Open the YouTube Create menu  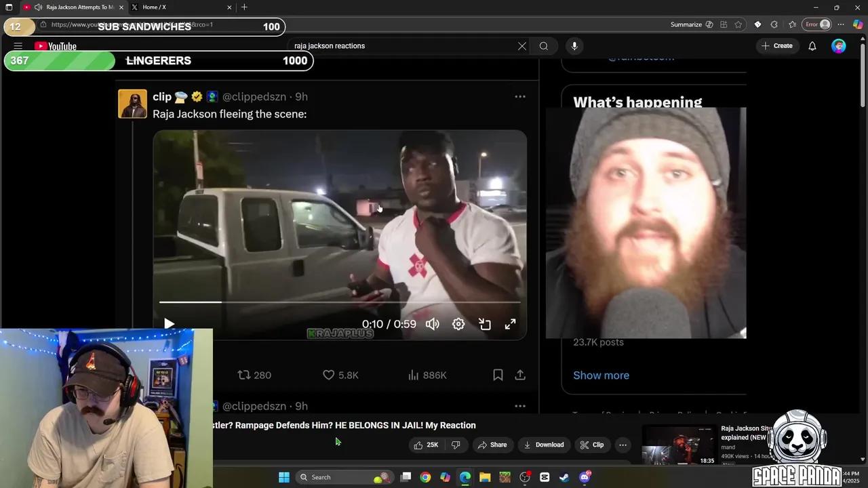[x=776, y=46]
